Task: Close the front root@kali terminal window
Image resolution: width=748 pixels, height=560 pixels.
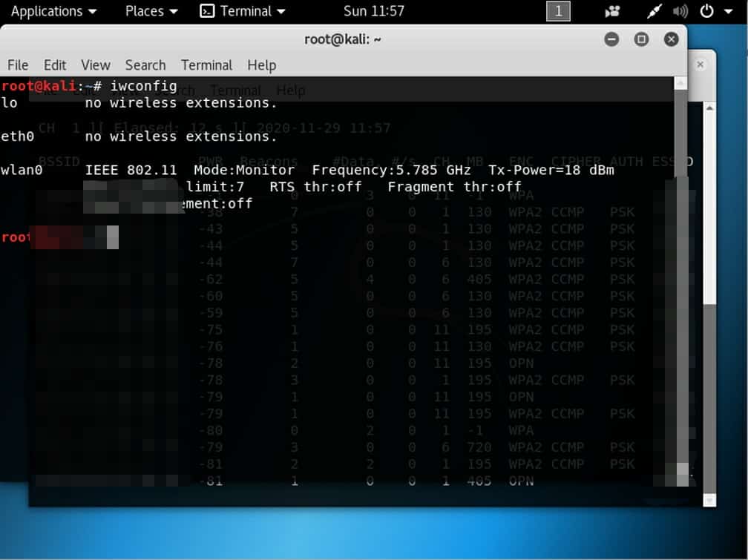Action: 672,39
